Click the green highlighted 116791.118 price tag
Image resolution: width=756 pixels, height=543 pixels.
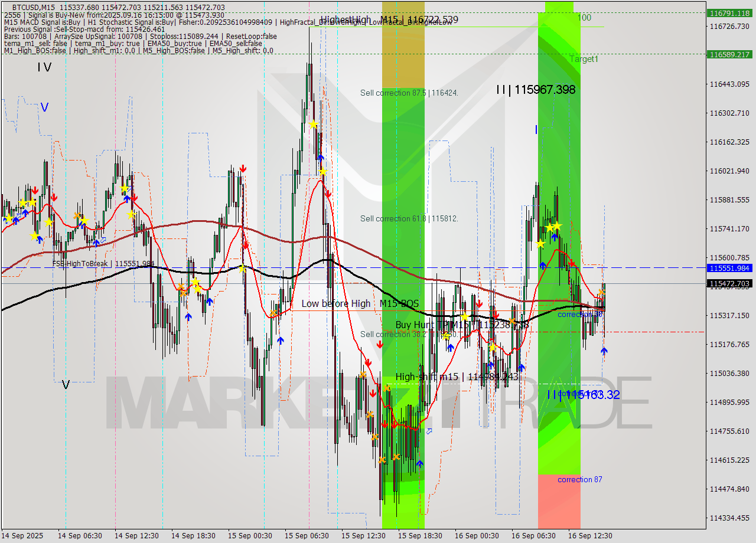tap(731, 12)
